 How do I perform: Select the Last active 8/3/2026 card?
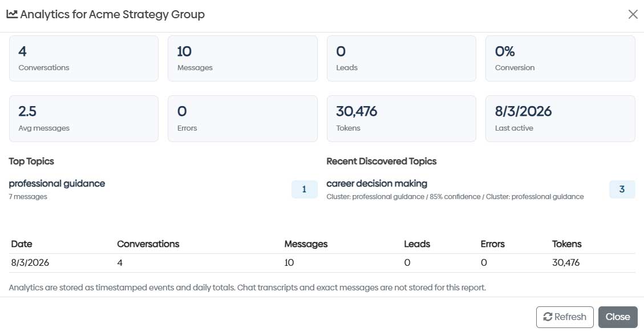(560, 119)
